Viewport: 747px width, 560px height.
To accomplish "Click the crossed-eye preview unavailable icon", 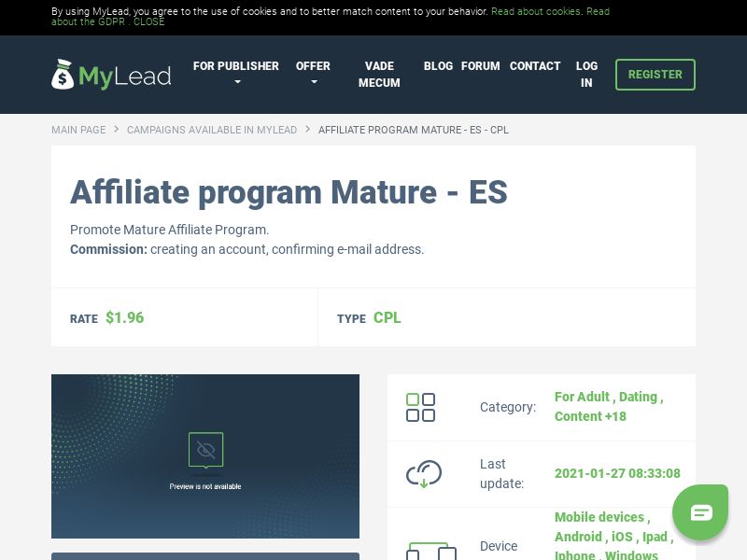I will coord(205,450).
